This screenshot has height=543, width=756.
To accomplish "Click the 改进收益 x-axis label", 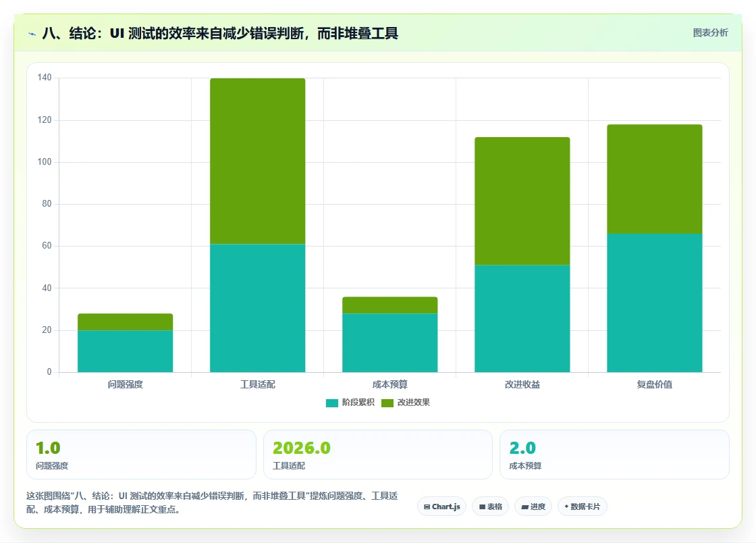I will click(x=522, y=384).
